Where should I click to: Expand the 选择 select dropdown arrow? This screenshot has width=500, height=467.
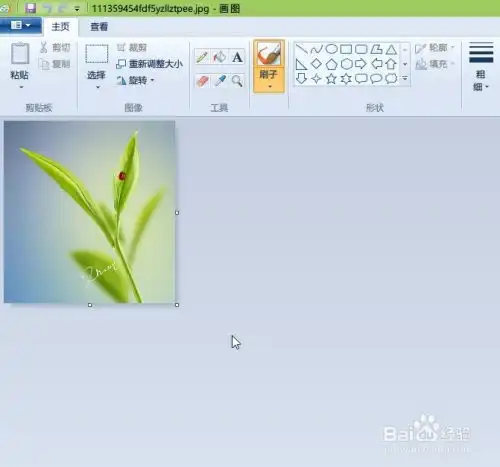tap(98, 87)
